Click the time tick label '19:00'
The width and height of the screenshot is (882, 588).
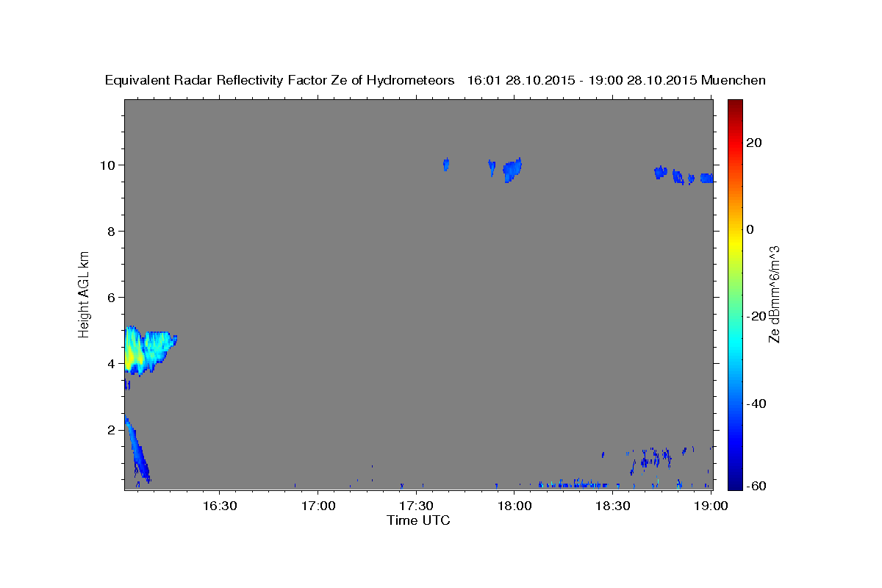[711, 506]
